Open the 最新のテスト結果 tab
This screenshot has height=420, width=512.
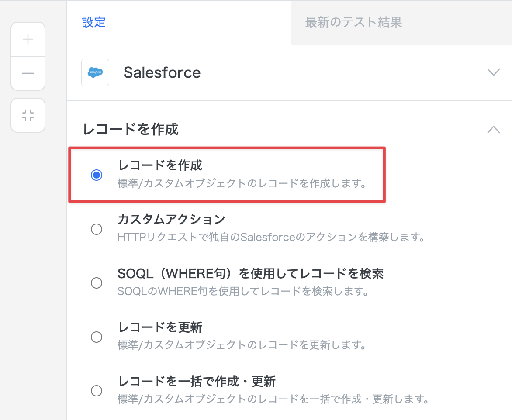click(353, 22)
